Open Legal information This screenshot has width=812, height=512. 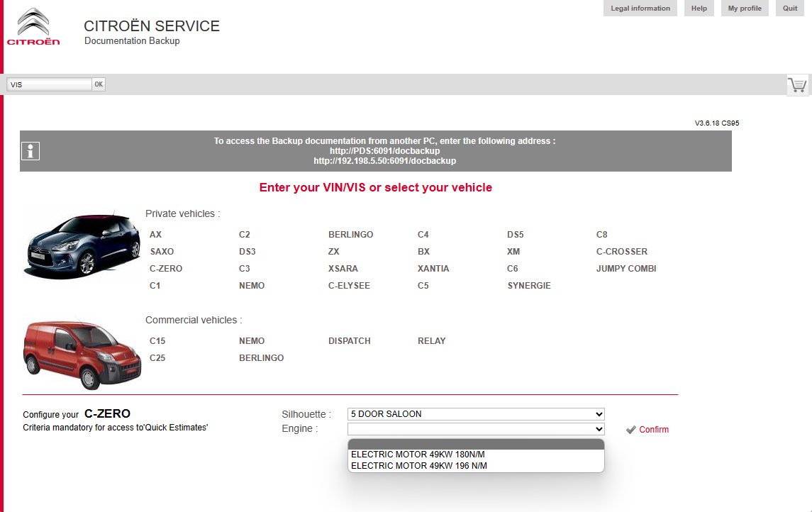[640, 8]
